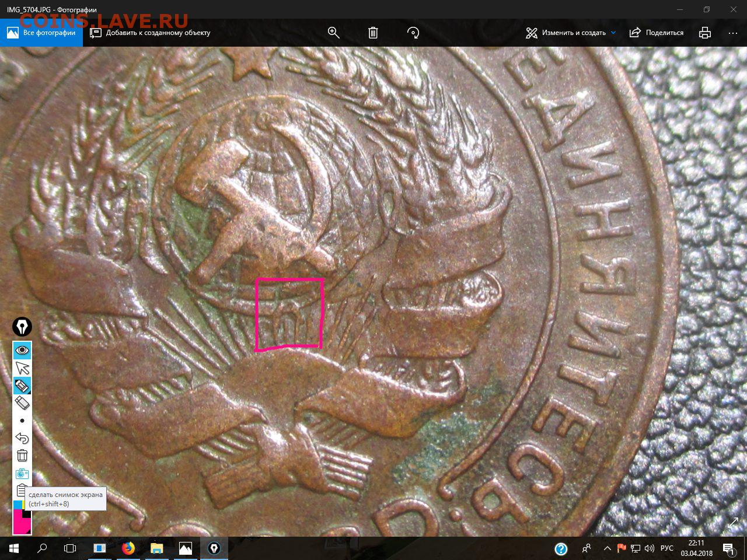Pick the black color swatch
The image size is (747, 560).
click(27, 513)
